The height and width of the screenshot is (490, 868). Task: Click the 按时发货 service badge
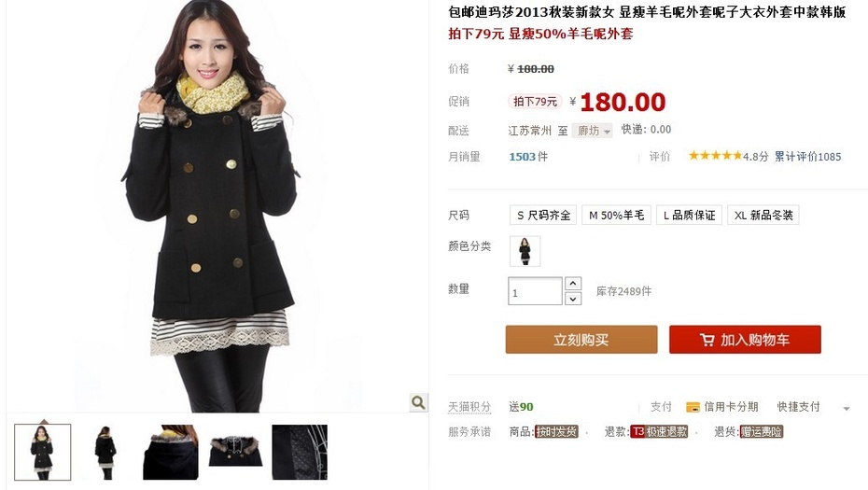(556, 431)
